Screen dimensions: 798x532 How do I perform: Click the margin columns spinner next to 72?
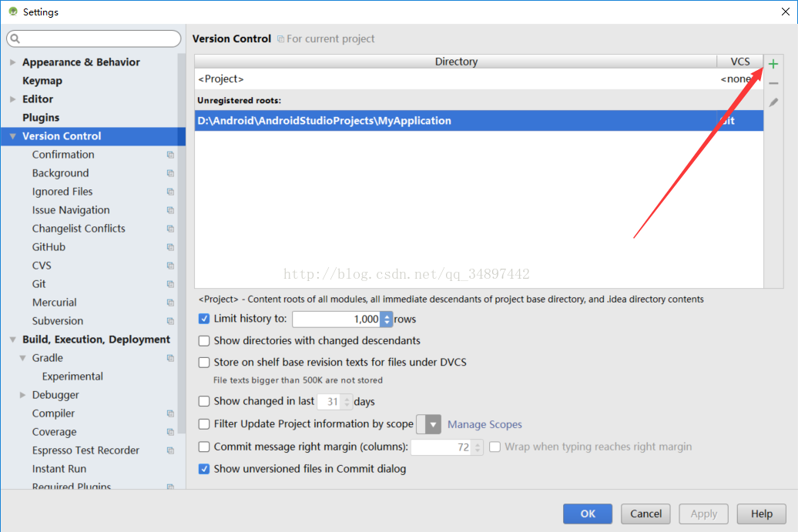[478, 447]
